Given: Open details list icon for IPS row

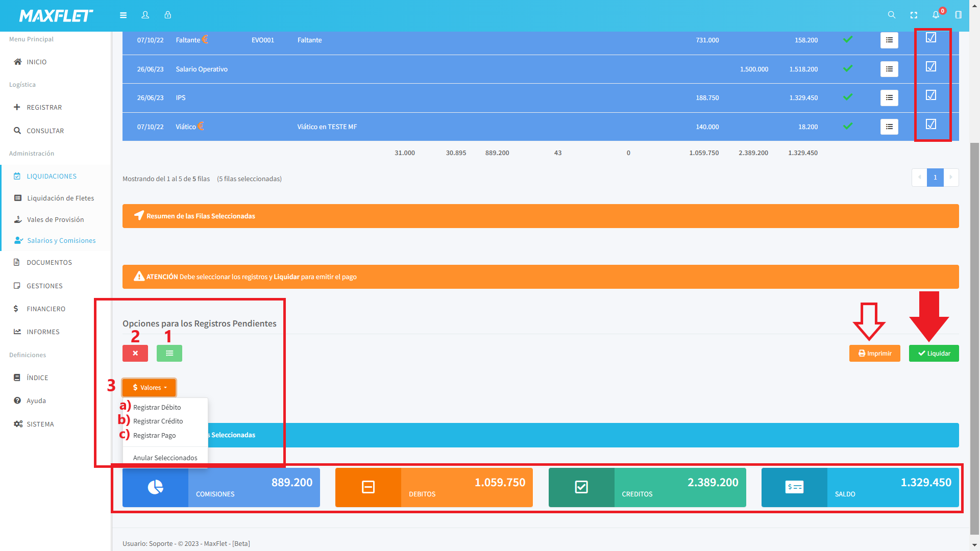Looking at the screenshot, I should pyautogui.click(x=889, y=97).
